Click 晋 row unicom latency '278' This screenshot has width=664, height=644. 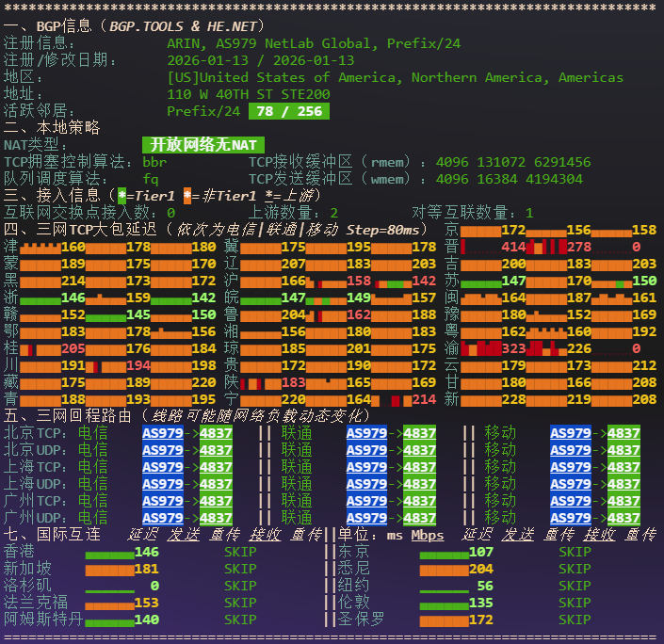pyautogui.click(x=578, y=247)
